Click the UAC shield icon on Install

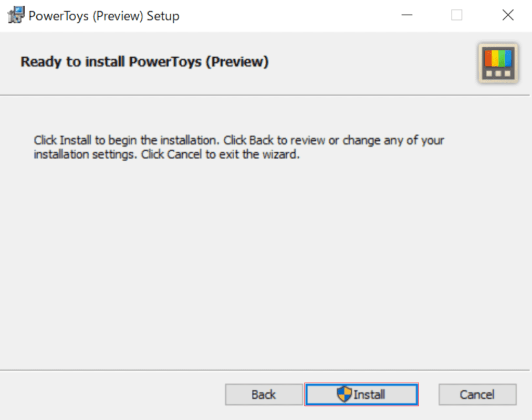click(x=344, y=394)
